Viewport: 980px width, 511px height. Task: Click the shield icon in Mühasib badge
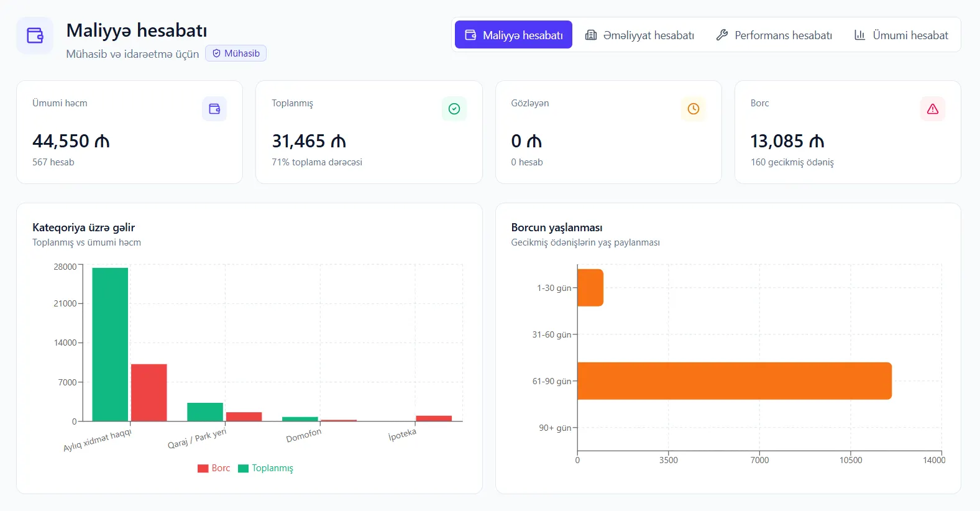(x=216, y=53)
